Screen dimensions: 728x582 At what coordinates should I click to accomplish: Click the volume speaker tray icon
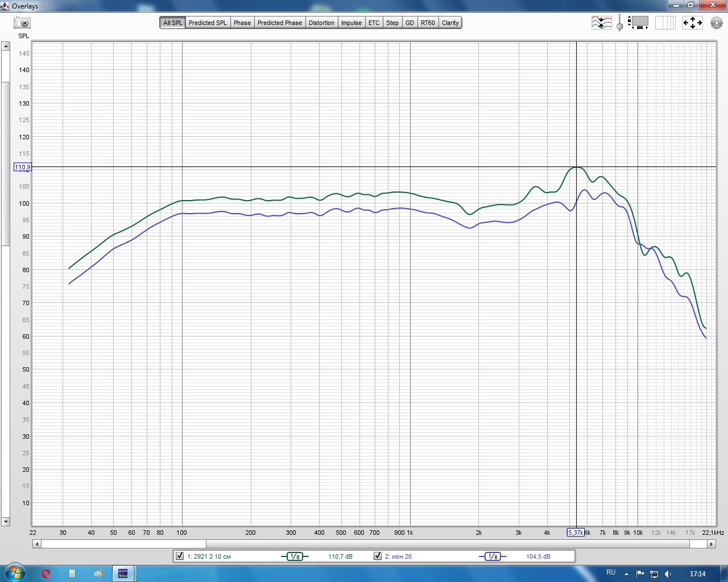coord(668,573)
